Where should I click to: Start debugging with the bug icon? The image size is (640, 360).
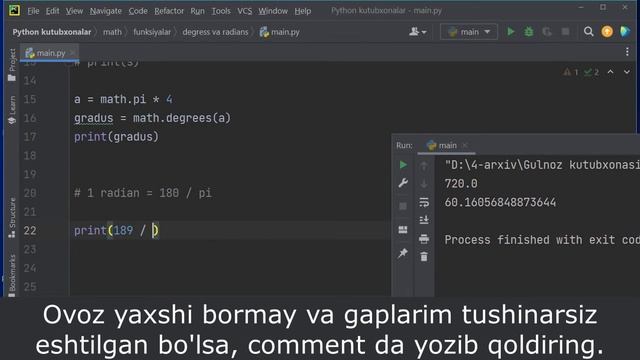529,31
